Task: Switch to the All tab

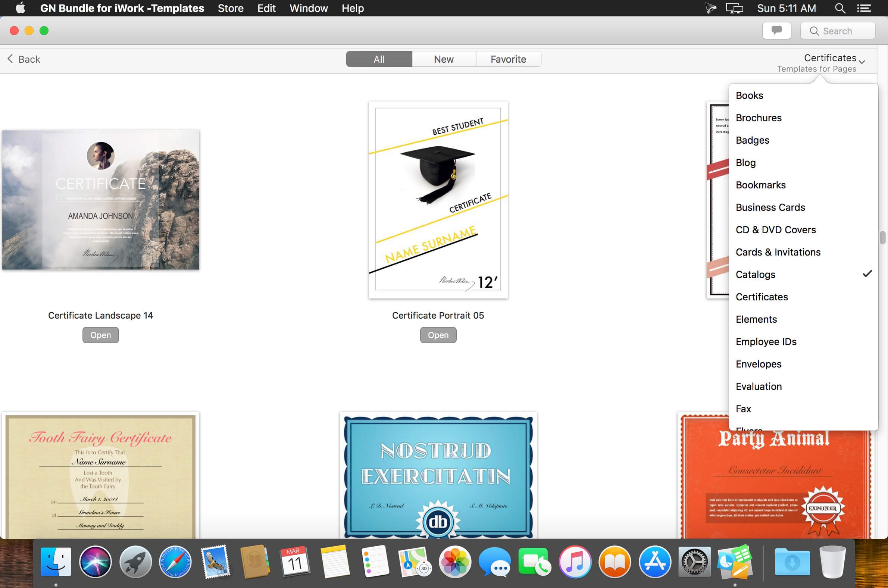Action: [379, 59]
